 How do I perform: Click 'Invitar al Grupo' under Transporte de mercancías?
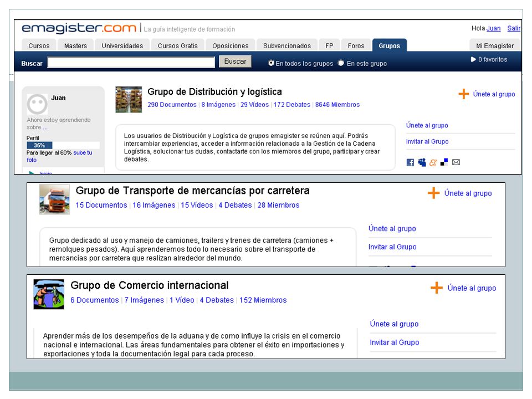coord(392,247)
